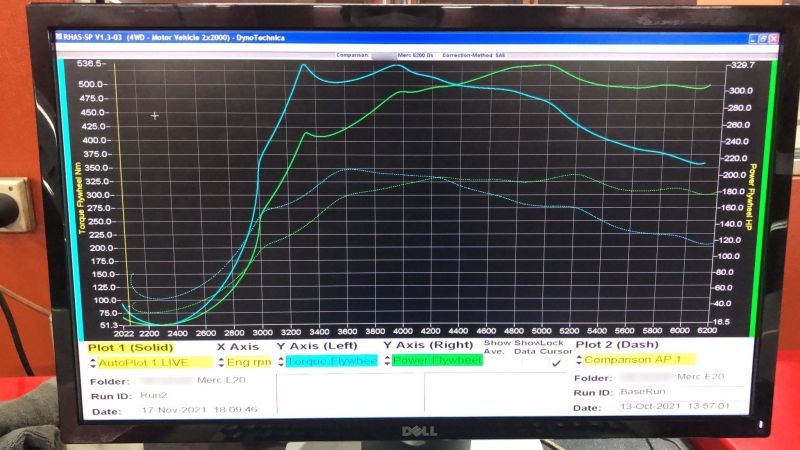Open the Comparison AP 1 plot field

(639, 359)
